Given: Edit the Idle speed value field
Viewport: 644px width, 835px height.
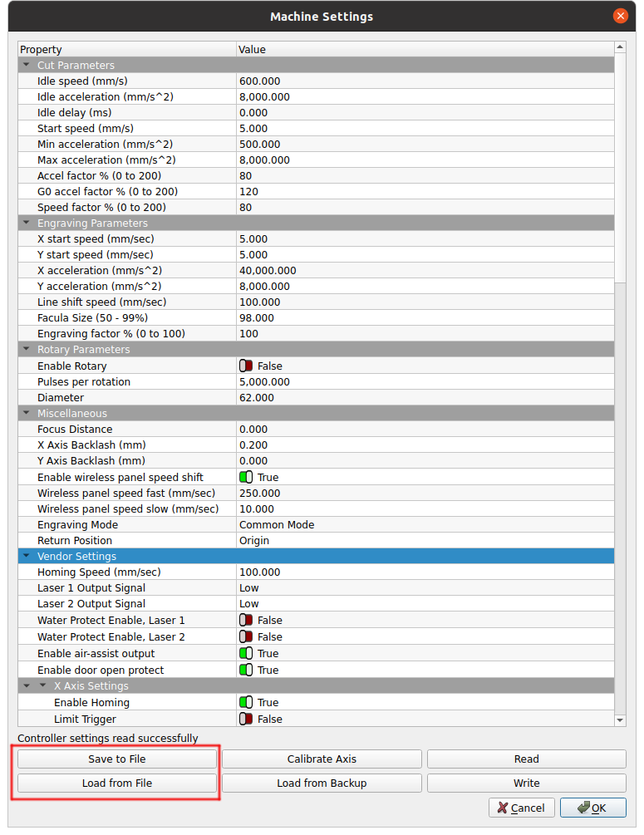Looking at the screenshot, I should click(424, 81).
